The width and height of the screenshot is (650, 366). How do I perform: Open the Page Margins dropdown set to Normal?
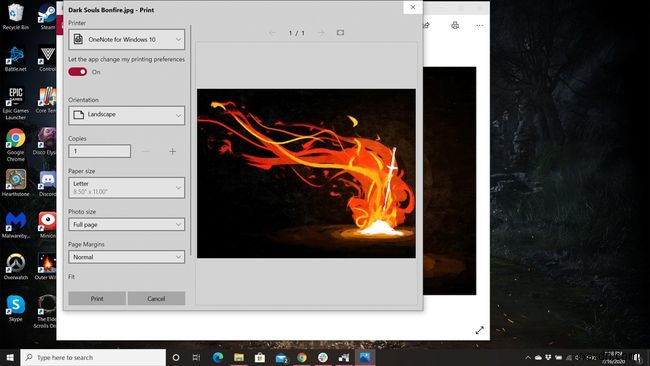pos(126,257)
